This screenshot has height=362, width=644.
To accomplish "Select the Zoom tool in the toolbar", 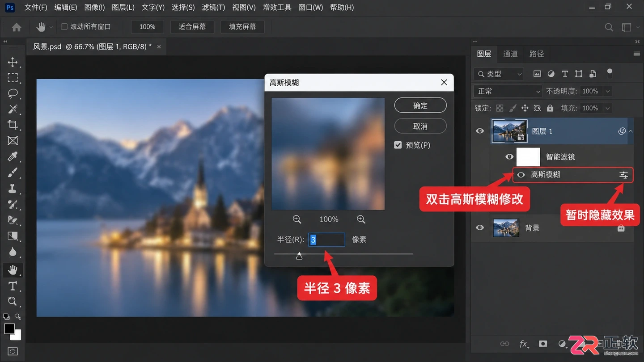I will [13, 301].
